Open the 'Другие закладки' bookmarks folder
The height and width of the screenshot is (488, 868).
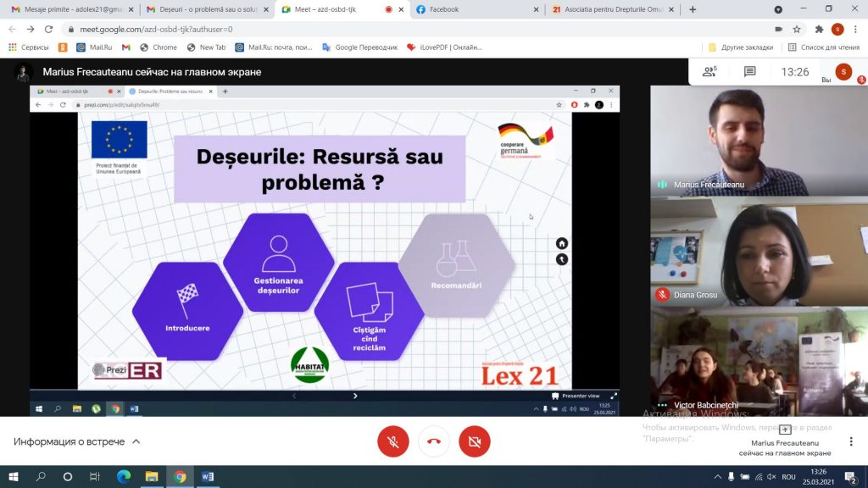click(738, 47)
